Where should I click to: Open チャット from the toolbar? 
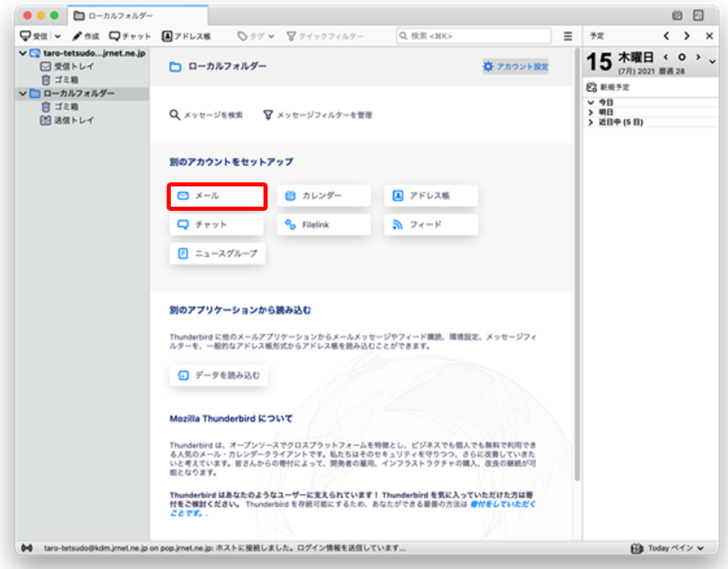[x=130, y=36]
